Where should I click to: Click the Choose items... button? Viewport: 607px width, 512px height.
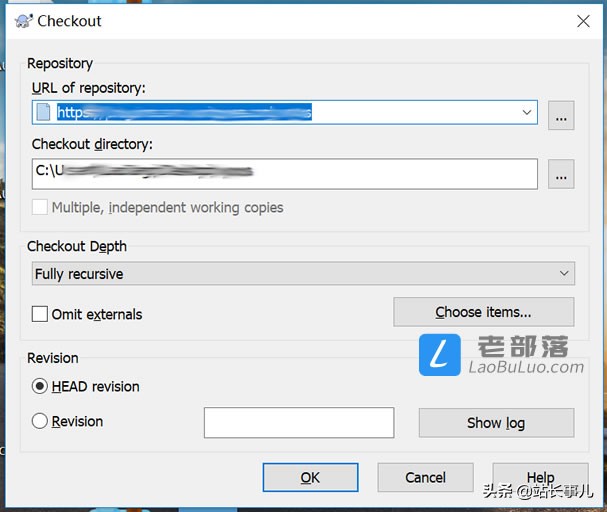(x=484, y=312)
